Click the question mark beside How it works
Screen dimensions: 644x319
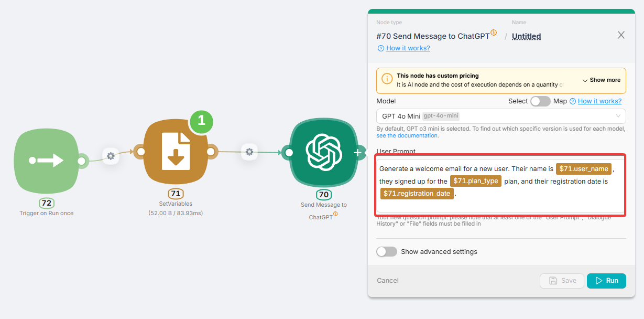pyautogui.click(x=380, y=48)
